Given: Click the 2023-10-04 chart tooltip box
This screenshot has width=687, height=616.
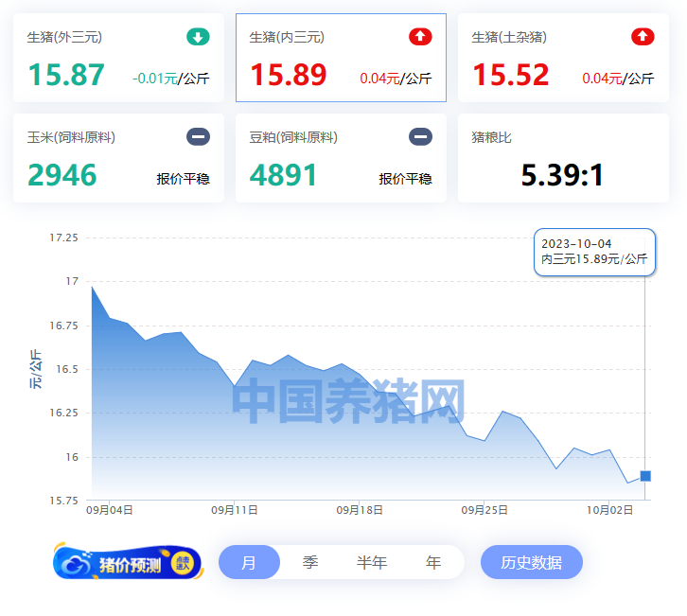Looking at the screenshot, I should pyautogui.click(x=594, y=252).
